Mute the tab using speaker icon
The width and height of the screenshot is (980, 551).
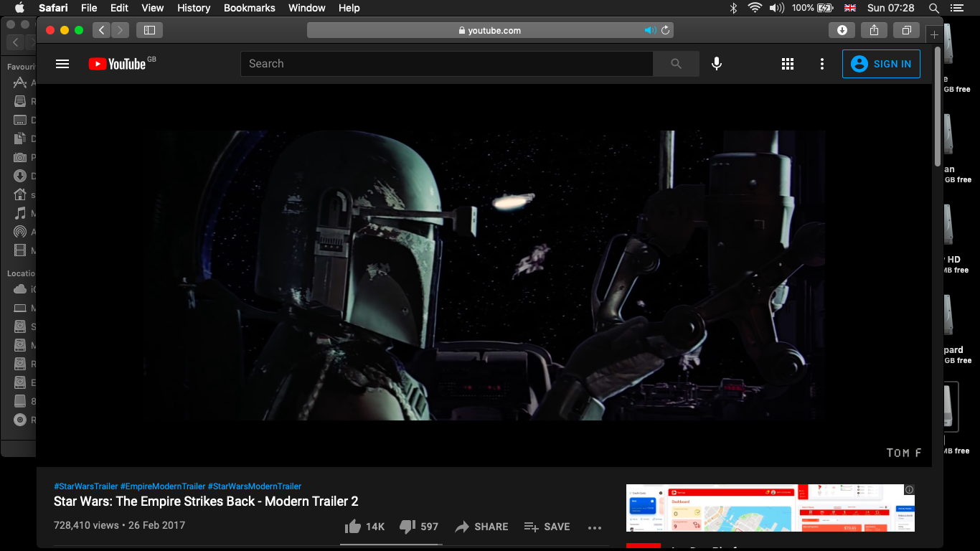pyautogui.click(x=650, y=30)
